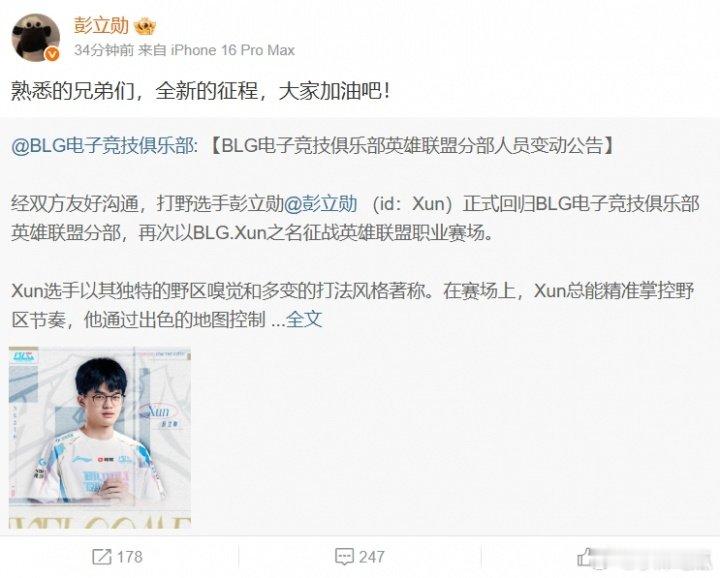The height and width of the screenshot is (578, 720).
Task: Click the paragraph beginning 经双方友好沟通
Action: [x=355, y=219]
